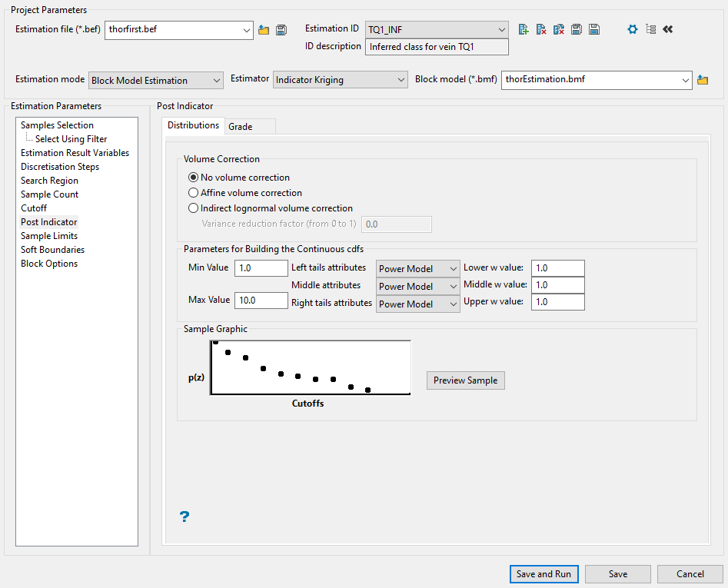This screenshot has width=728, height=588.
Task: Choose Indirect lognormal volume correction
Action: click(194, 208)
